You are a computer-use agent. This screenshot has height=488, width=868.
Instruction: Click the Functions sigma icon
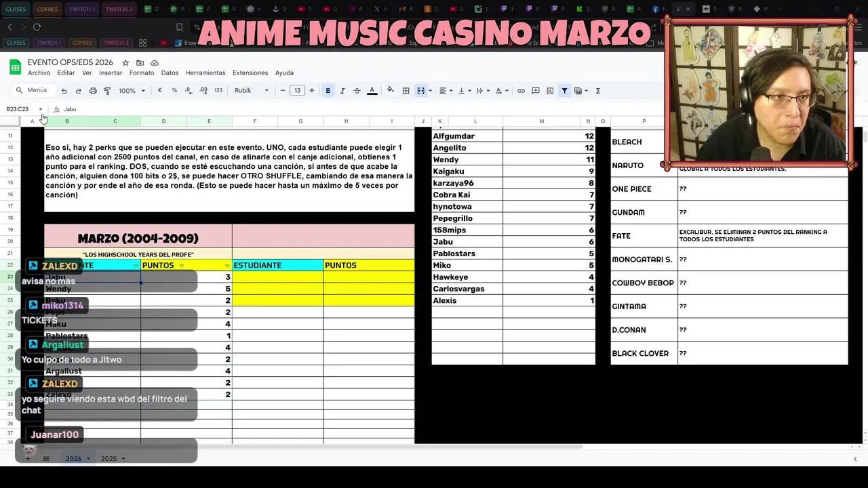(x=598, y=91)
